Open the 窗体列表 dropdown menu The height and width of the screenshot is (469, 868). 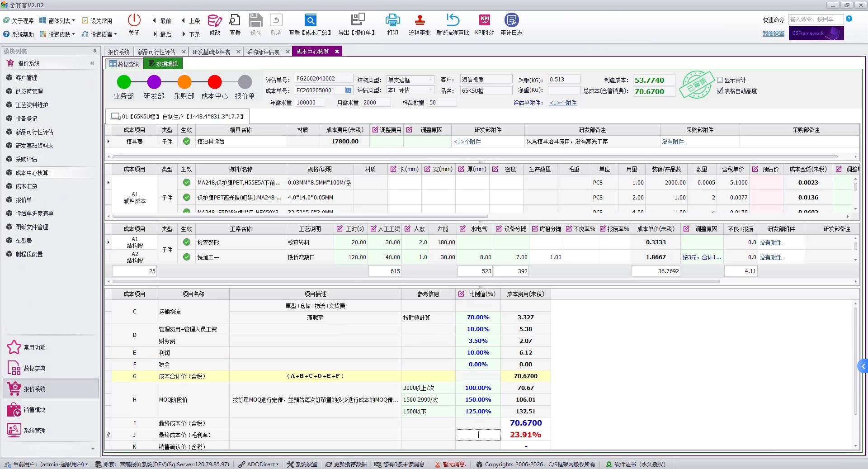click(57, 21)
